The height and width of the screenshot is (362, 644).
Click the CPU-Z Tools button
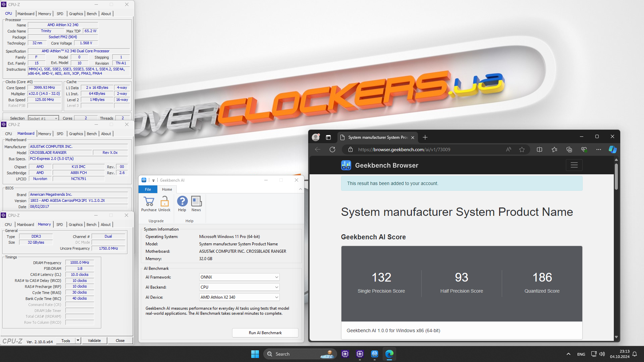click(x=66, y=341)
